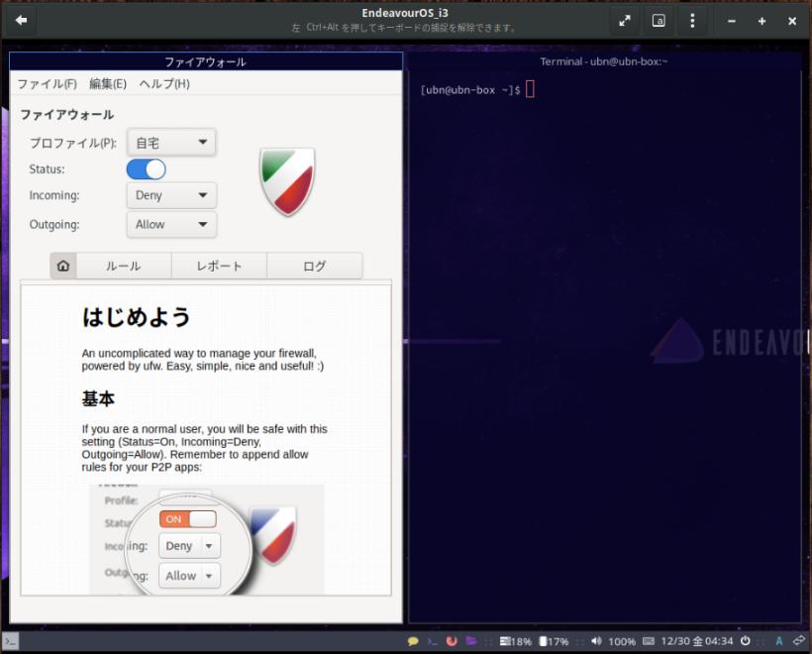Click the terminal prompt line in Terminal window
The image size is (812, 654).
477,89
